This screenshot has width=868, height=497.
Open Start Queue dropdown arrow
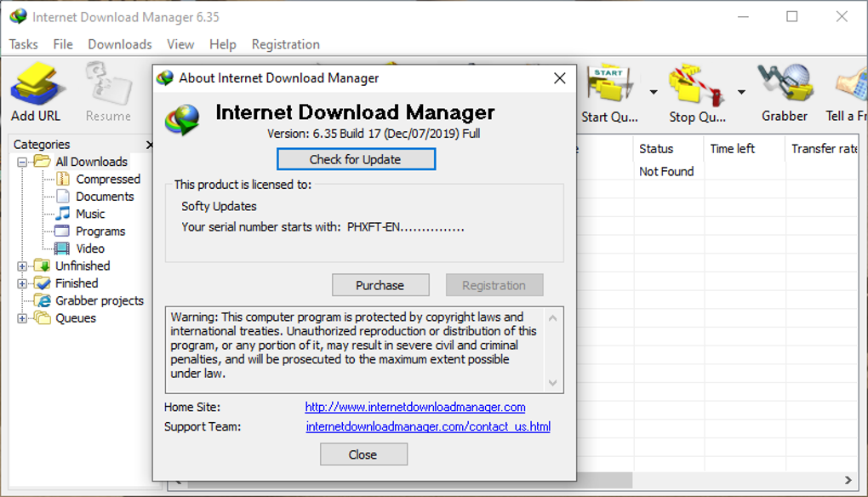(654, 92)
